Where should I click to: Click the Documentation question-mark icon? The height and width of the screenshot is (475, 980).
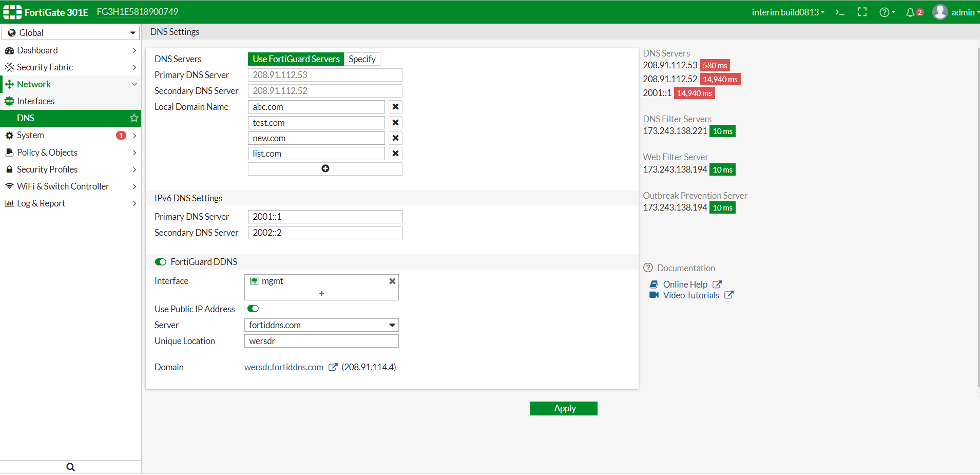coord(648,268)
